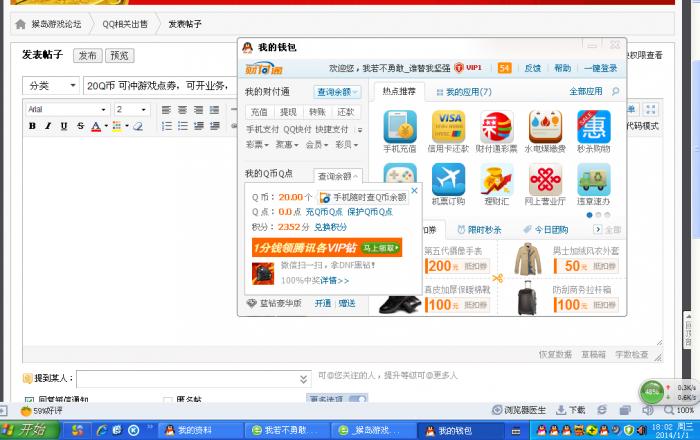Open the 秒杀购物 icon
This screenshot has height=440, width=700.
(593, 127)
